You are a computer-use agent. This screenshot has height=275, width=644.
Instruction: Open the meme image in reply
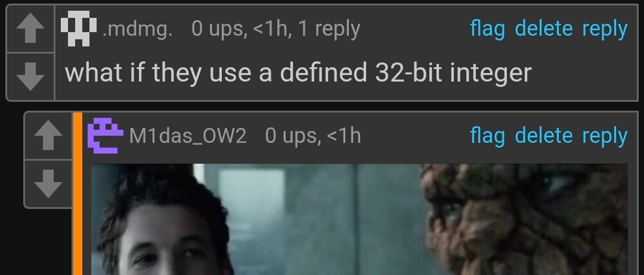pyautogui.click(x=359, y=219)
